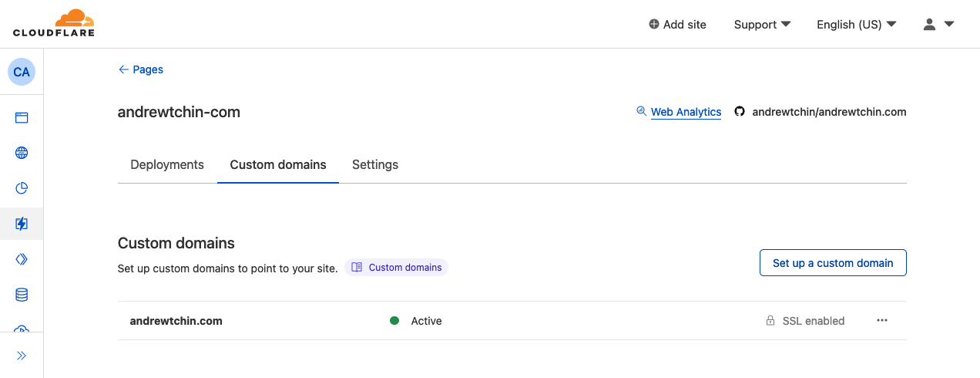Click the Add site button

coord(677,24)
